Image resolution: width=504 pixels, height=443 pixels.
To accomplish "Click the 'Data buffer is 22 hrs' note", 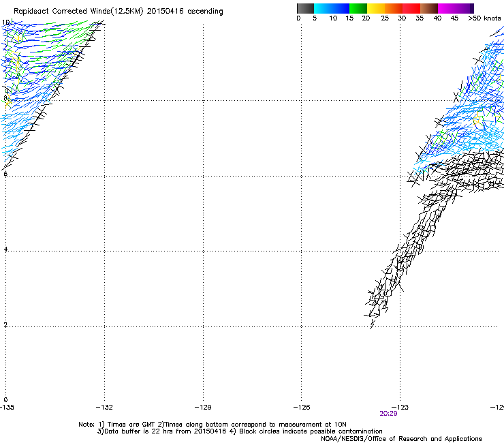I will click(x=240, y=431).
